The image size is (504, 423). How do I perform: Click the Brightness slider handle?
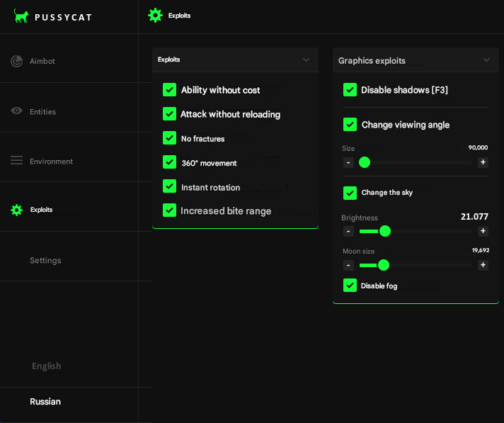coord(385,231)
